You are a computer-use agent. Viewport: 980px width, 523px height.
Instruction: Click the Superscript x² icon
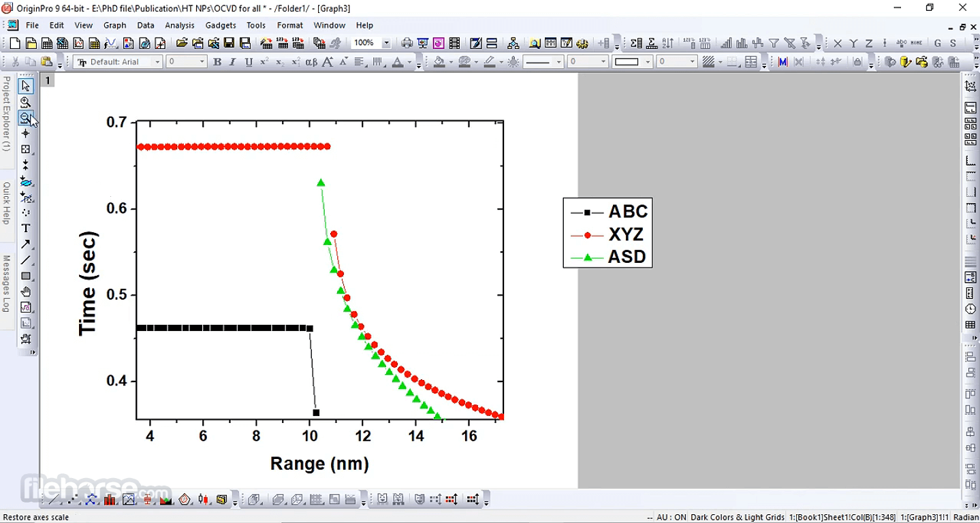[264, 62]
